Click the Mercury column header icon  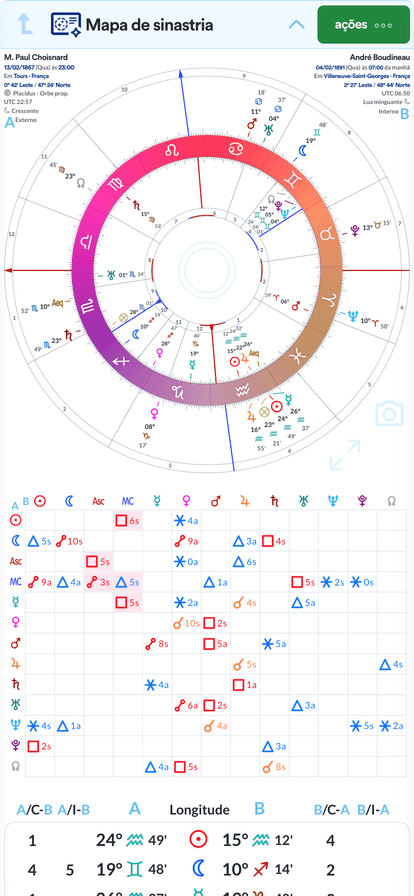[x=157, y=501]
